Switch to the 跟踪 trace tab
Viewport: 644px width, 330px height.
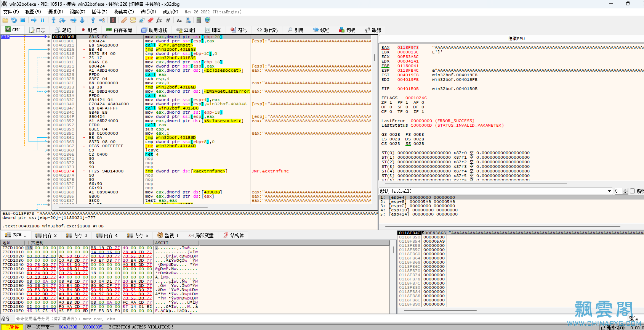[373, 30]
